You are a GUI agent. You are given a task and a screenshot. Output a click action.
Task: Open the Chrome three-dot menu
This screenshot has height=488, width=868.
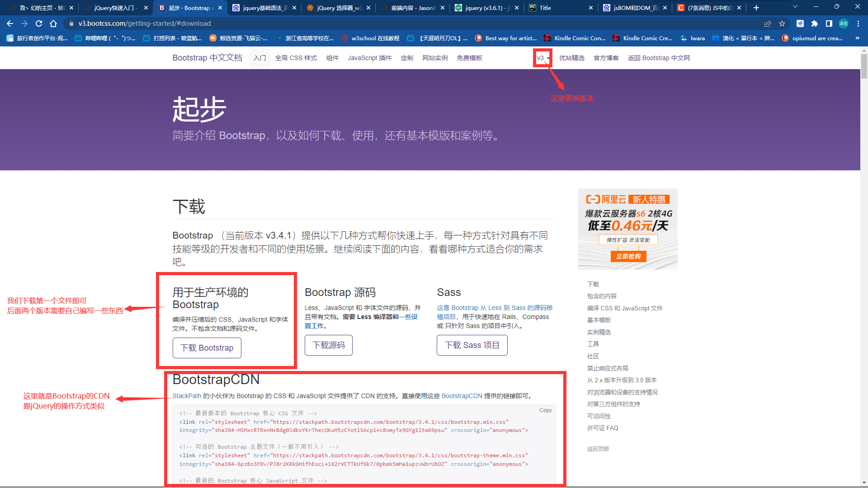point(858,23)
